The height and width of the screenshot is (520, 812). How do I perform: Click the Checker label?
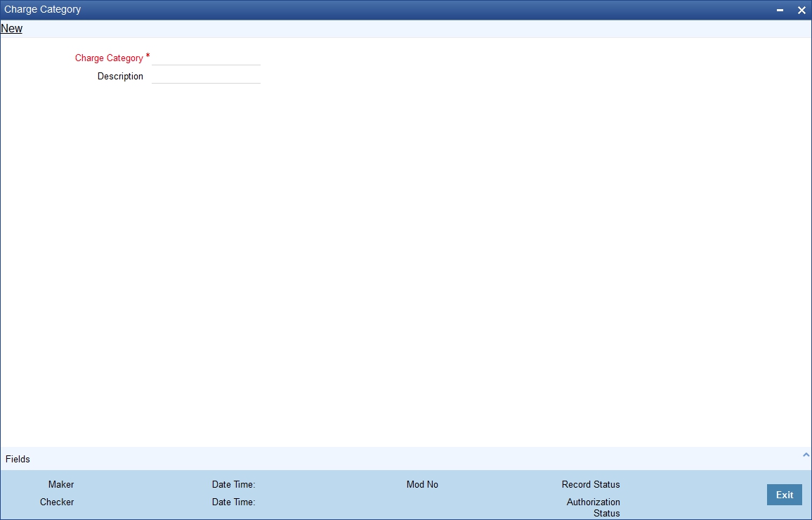tap(57, 502)
